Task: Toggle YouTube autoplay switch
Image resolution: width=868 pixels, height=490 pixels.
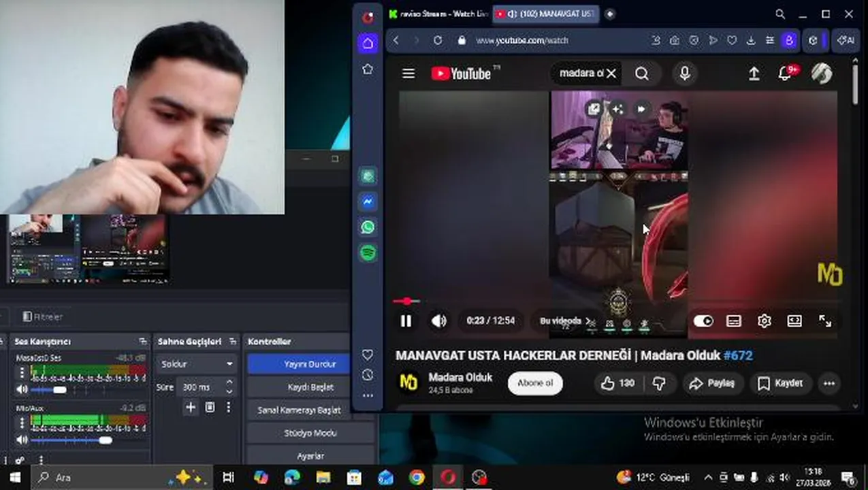Action: 703,321
